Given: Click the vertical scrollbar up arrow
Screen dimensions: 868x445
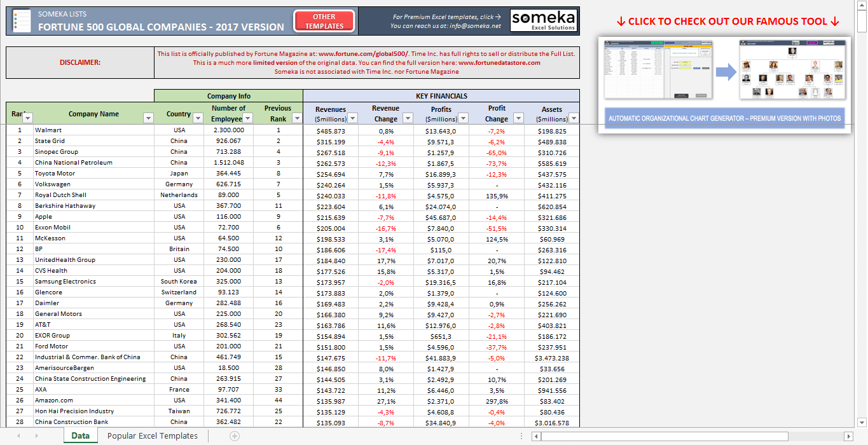Looking at the screenshot, I should pyautogui.click(x=862, y=5).
